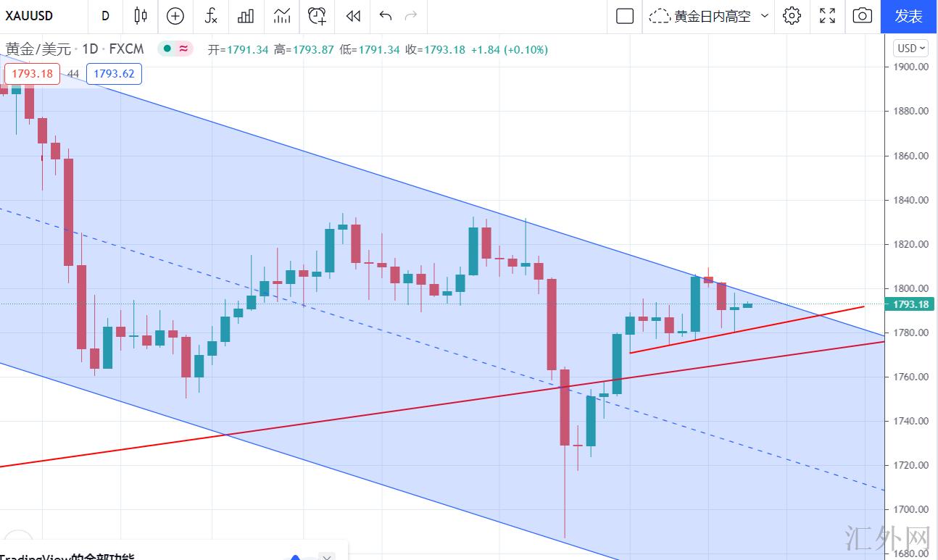Take a chart snapshot with camera icon
Viewport: 938px width, 560px height.
pyautogui.click(x=862, y=16)
